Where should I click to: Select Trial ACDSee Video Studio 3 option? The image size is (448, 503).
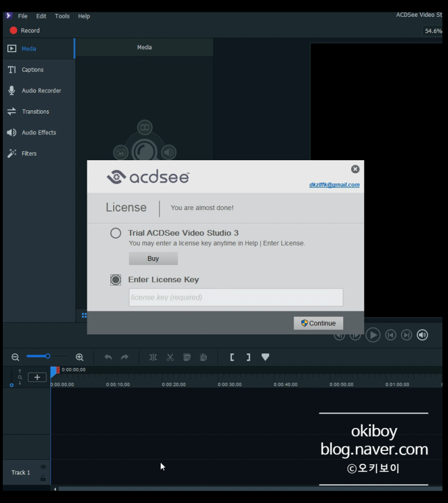(116, 233)
